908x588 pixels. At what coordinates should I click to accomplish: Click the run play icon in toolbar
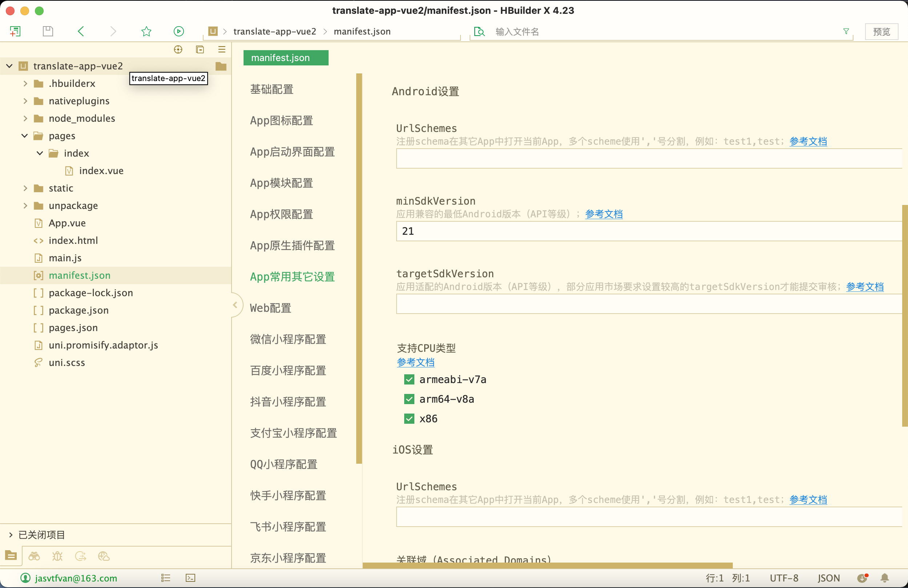pyautogui.click(x=178, y=31)
